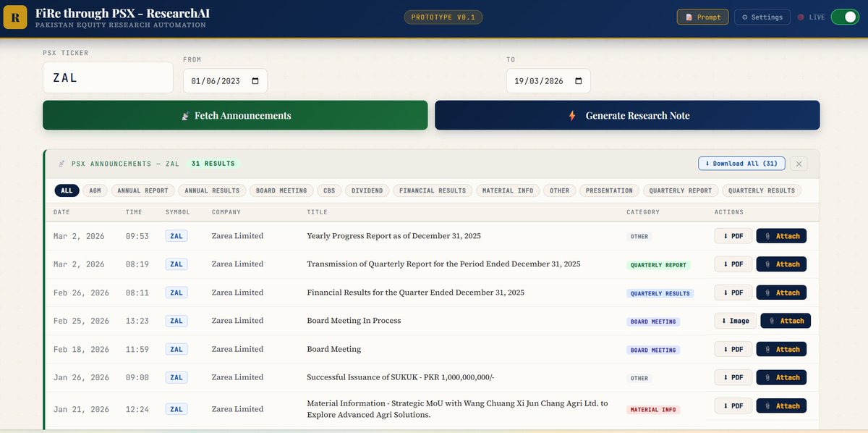Click the PROTOTYPE V0.1 badge

click(443, 17)
